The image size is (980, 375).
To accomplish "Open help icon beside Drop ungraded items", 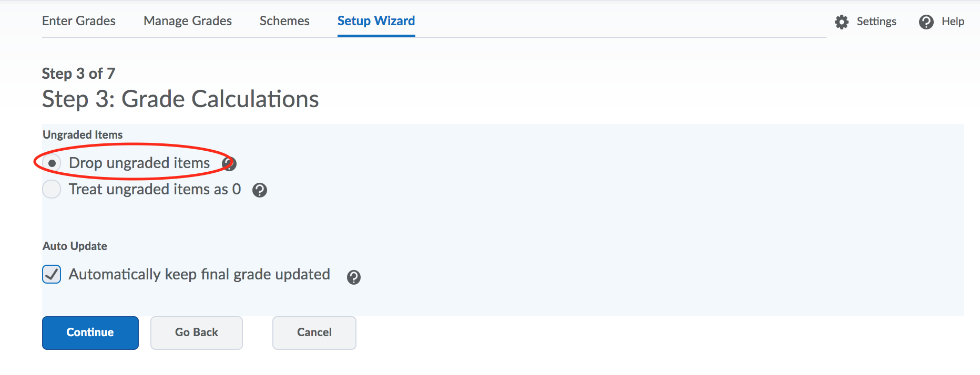I will [229, 164].
